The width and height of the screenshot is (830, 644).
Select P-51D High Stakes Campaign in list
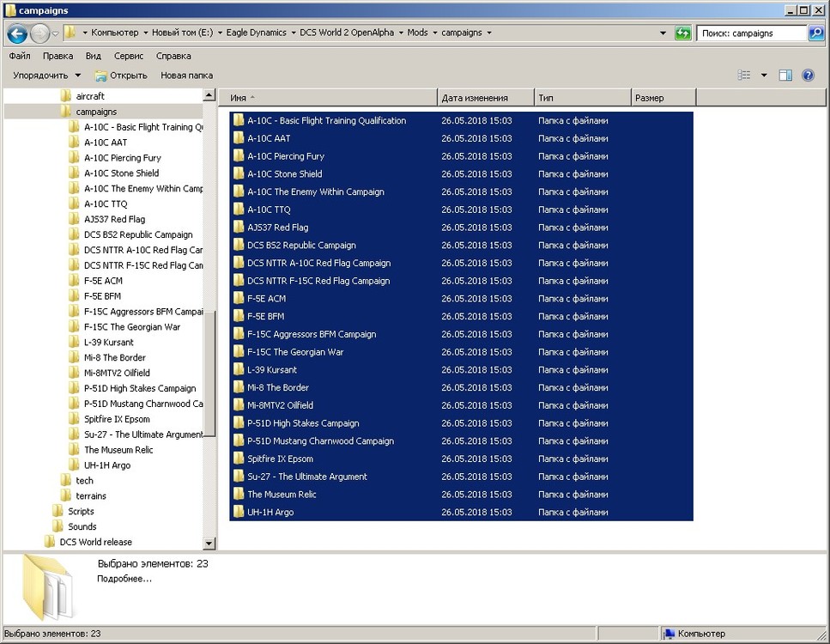[461, 423]
